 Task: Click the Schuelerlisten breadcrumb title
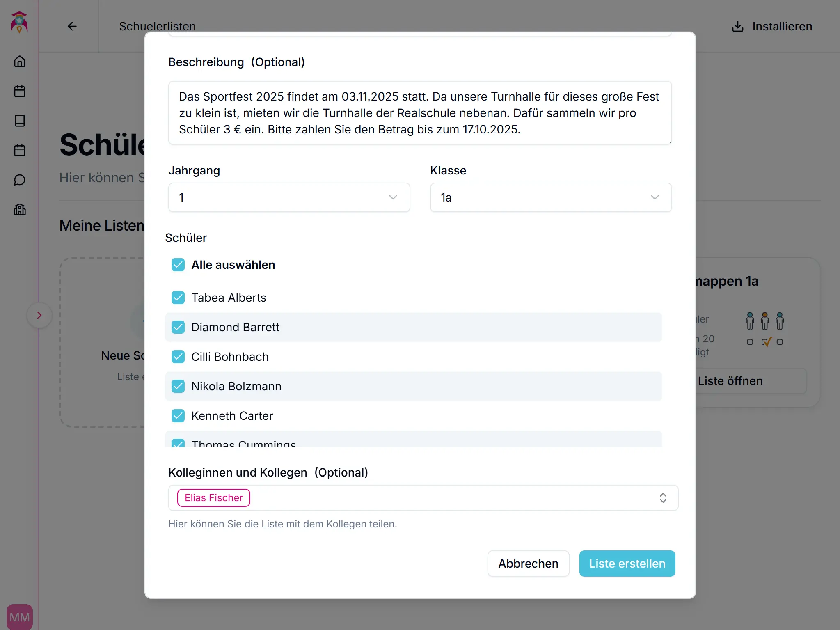point(157,26)
